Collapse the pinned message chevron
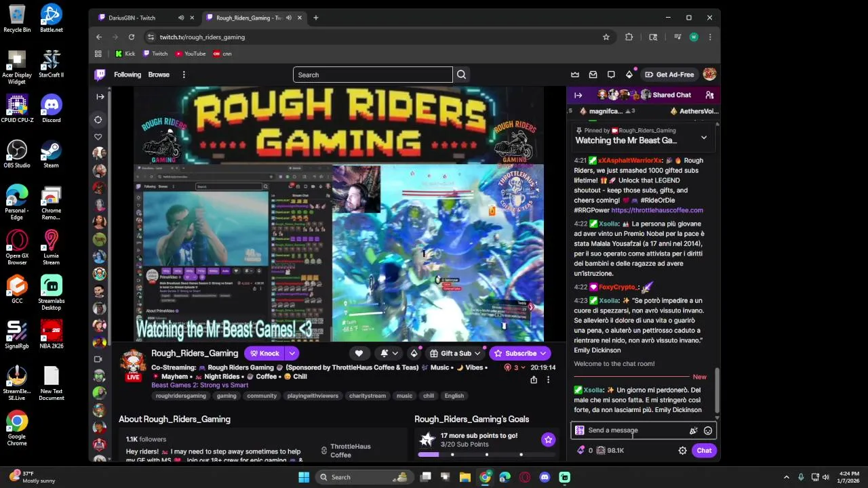 [x=704, y=138]
